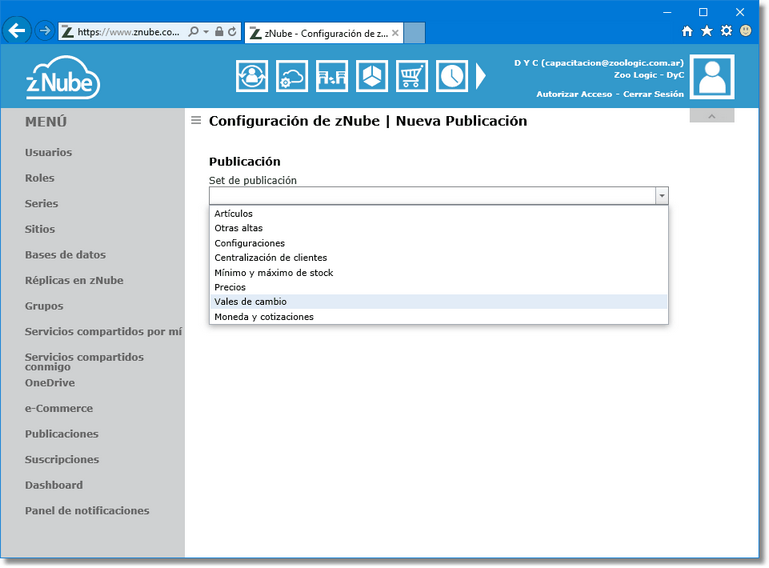Screen dimensions: 769x568
Task: Select Precios from the dropdown list
Action: click(438, 287)
